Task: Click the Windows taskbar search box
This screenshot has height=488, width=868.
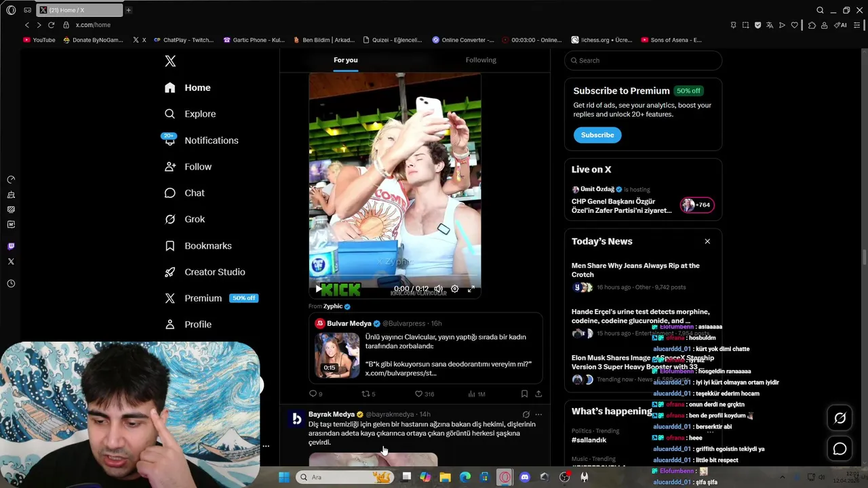Action: 344,477
